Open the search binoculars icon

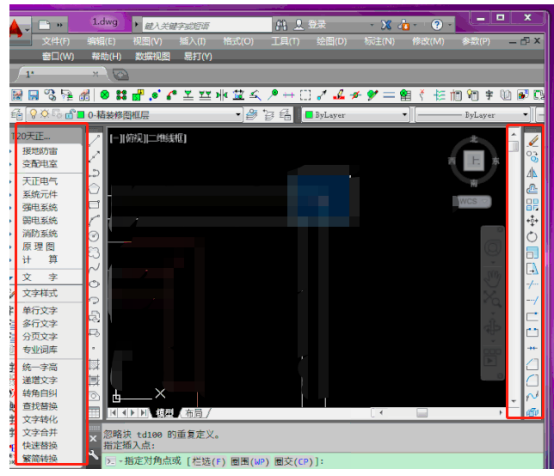[x=281, y=25]
